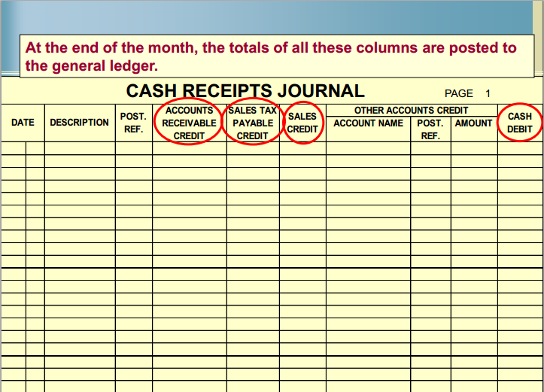The height and width of the screenshot is (392, 544).
Task: Click the CASH RECEIPTS JOURNAL title
Action: (245, 91)
